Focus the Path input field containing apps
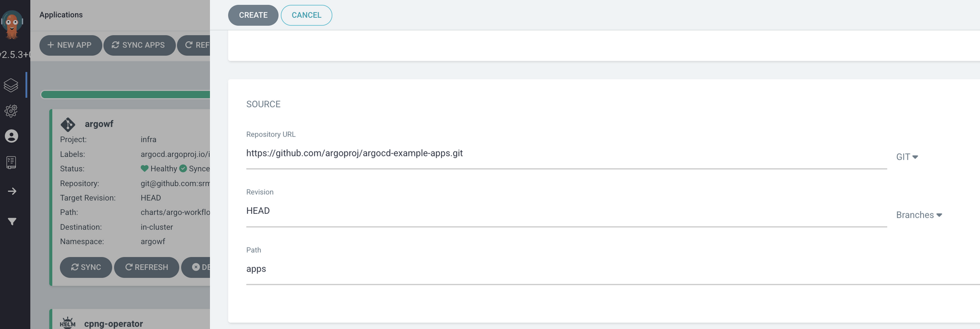980x329 pixels. pos(613,269)
